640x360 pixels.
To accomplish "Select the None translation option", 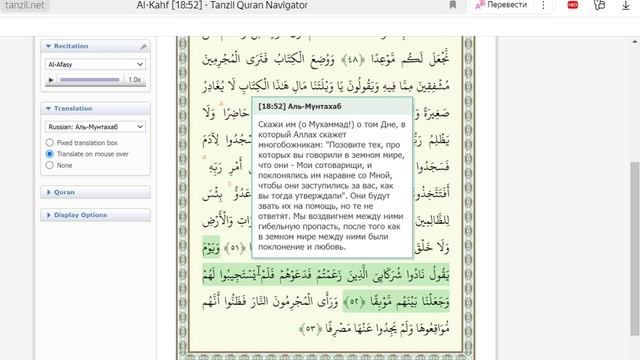I will (49, 165).
